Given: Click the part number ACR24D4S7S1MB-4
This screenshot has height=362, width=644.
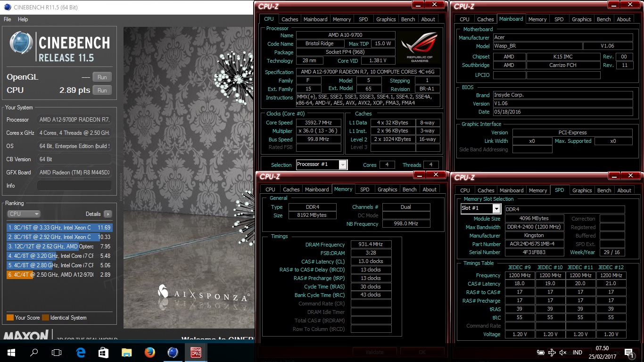Looking at the screenshot, I should [534, 244].
